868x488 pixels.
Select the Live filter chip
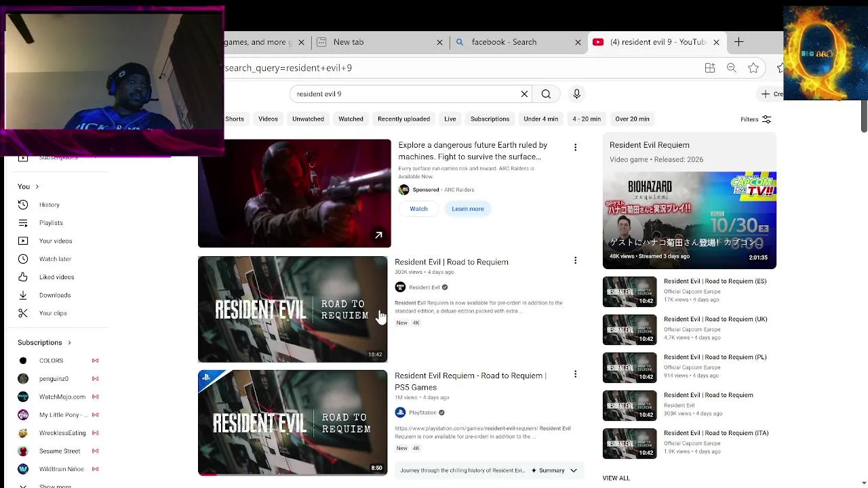coord(450,119)
